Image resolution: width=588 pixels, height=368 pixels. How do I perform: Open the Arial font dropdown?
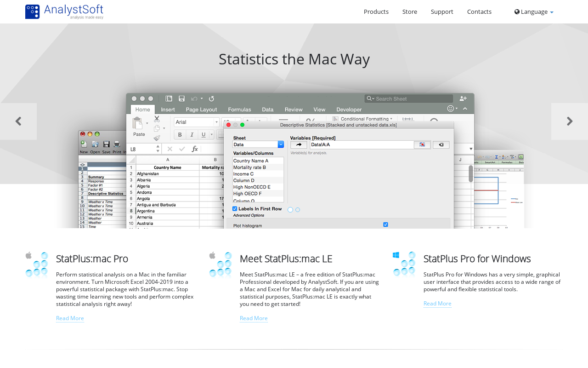click(x=216, y=122)
